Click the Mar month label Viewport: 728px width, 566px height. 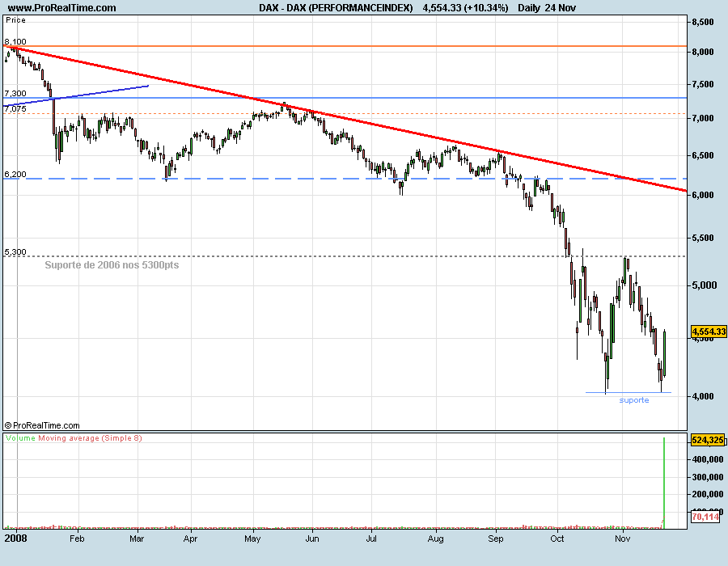(137, 539)
